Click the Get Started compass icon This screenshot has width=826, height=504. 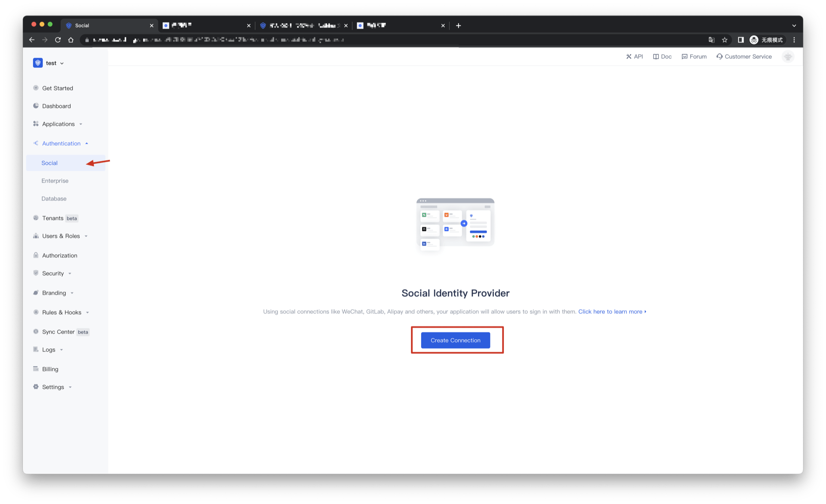click(x=36, y=88)
